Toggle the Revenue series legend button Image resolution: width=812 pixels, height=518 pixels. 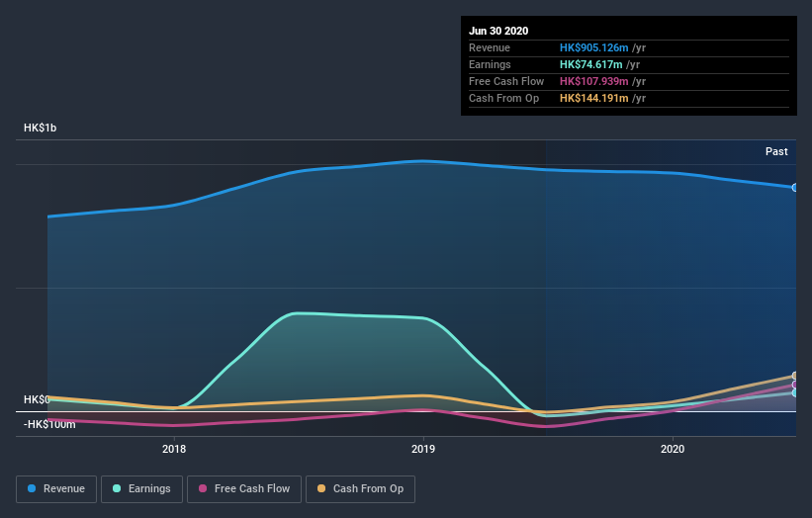coord(56,489)
